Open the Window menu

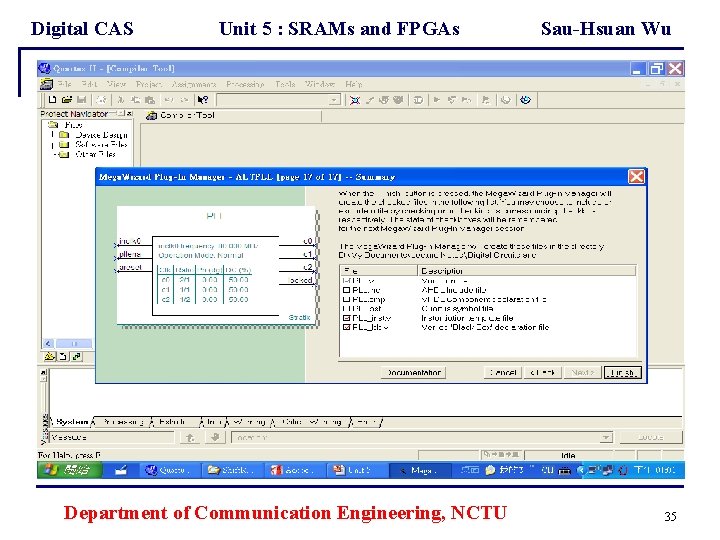(320, 84)
